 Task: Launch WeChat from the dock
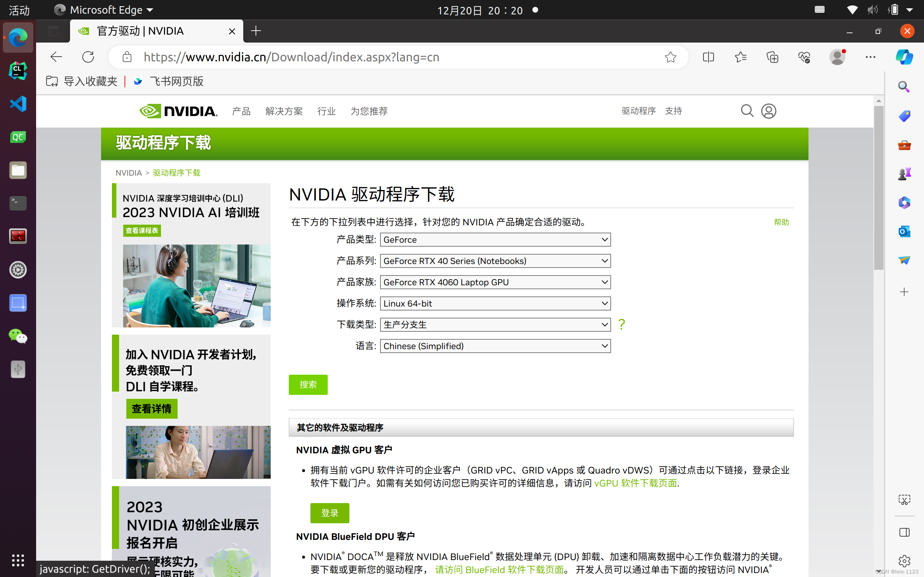click(18, 336)
